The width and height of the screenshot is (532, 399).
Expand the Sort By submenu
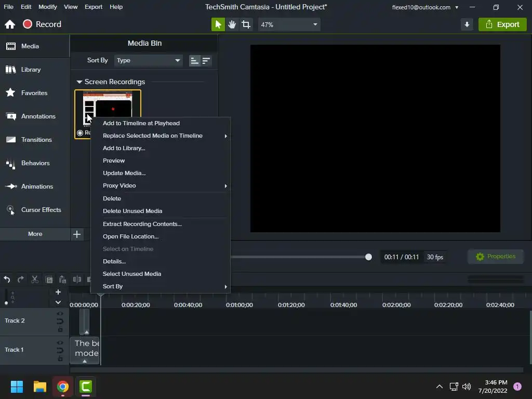[161, 286]
